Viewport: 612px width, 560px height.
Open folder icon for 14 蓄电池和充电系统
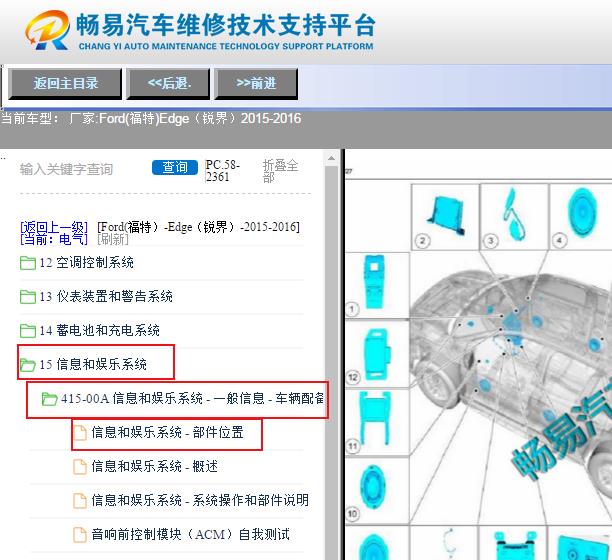coord(28,331)
